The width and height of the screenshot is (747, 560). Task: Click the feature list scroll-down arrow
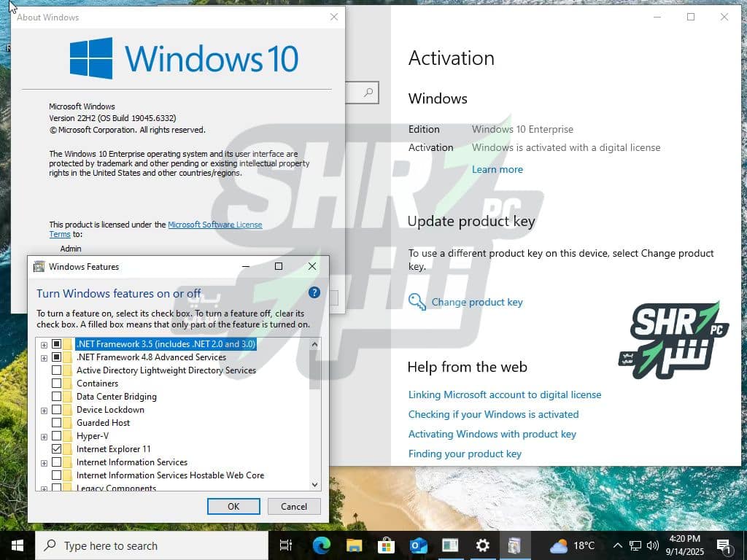(315, 483)
